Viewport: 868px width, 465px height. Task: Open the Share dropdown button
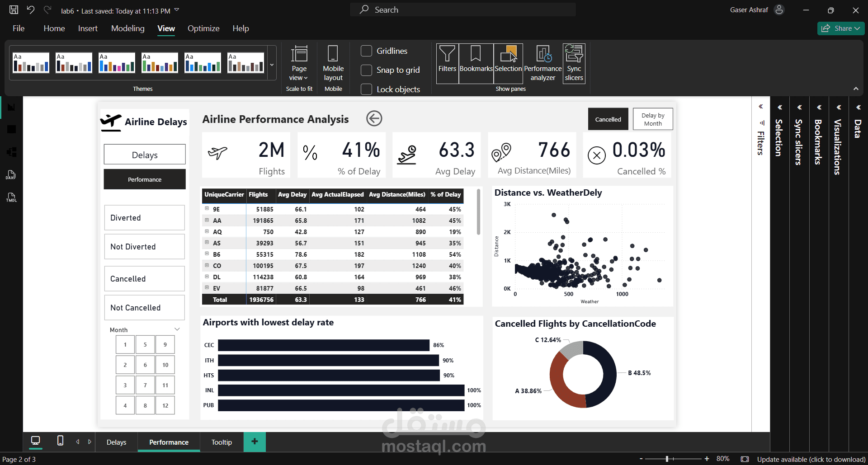coord(841,28)
